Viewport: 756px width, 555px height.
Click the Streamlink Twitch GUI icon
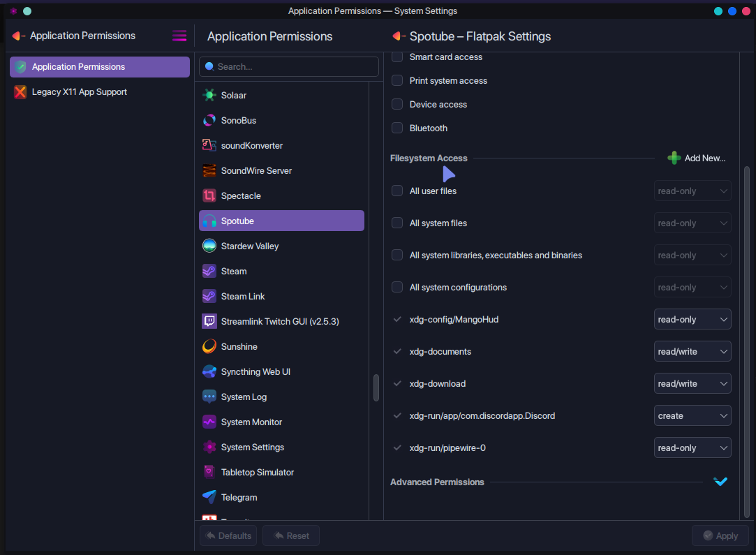click(209, 321)
